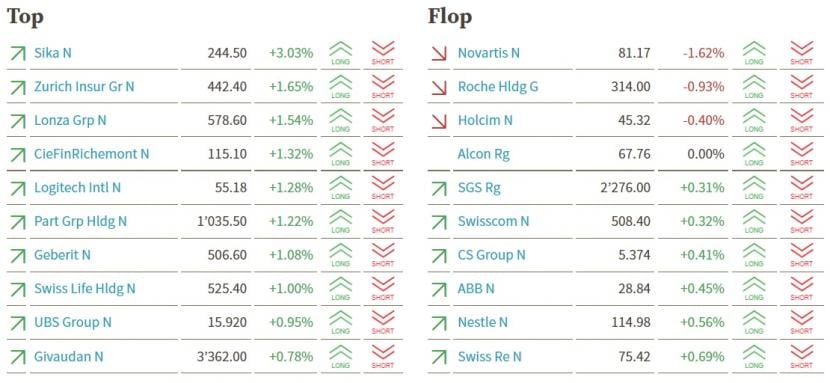
Task: Select LONG icon in Novartis N row
Action: pyautogui.click(x=754, y=53)
